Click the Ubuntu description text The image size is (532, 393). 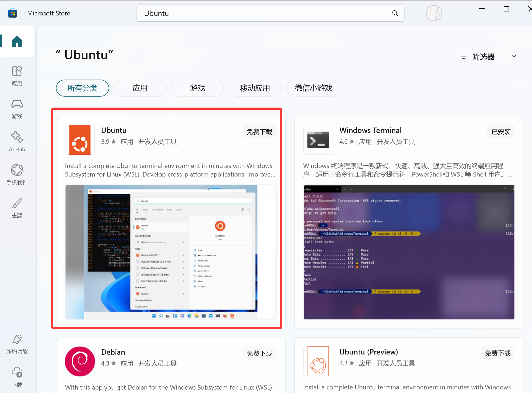(170, 170)
